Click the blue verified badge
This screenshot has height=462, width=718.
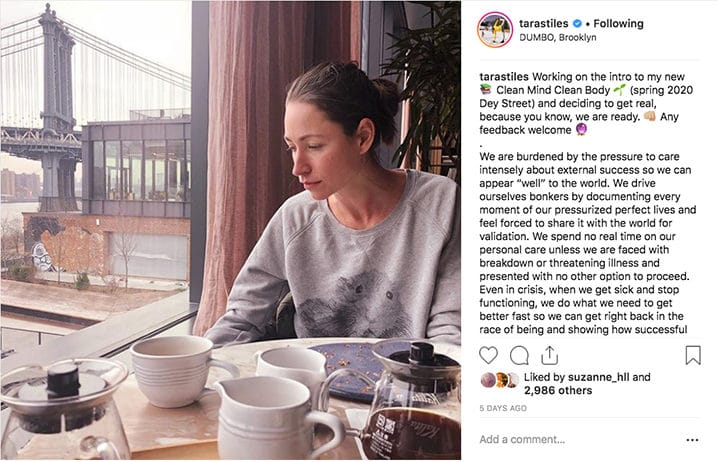[577, 23]
